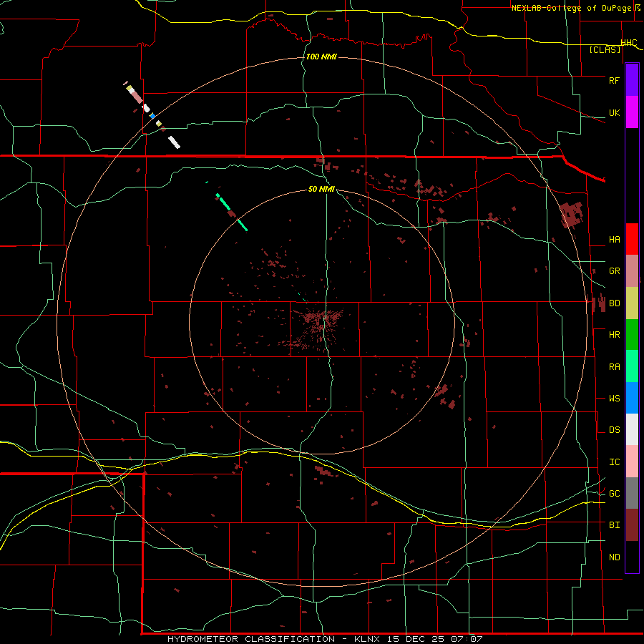The image size is (644, 644).
Task: Click the green rain echo streak
Action: (x=231, y=212)
